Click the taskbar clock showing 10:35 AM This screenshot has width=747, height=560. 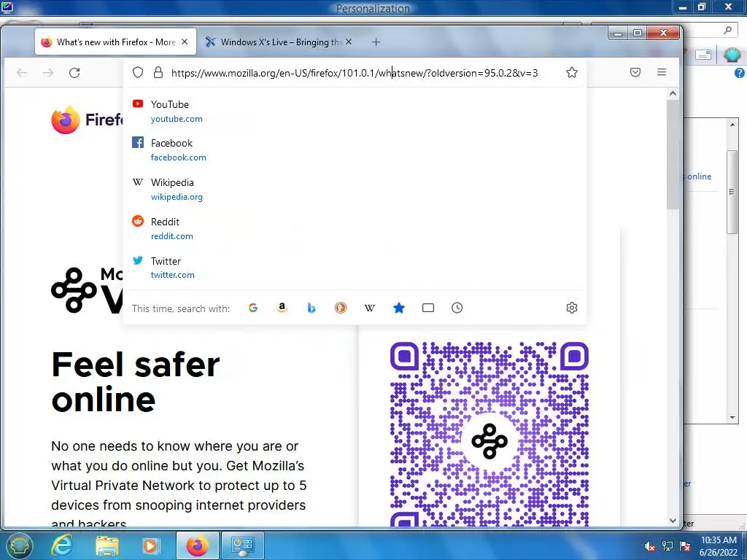tap(719, 546)
